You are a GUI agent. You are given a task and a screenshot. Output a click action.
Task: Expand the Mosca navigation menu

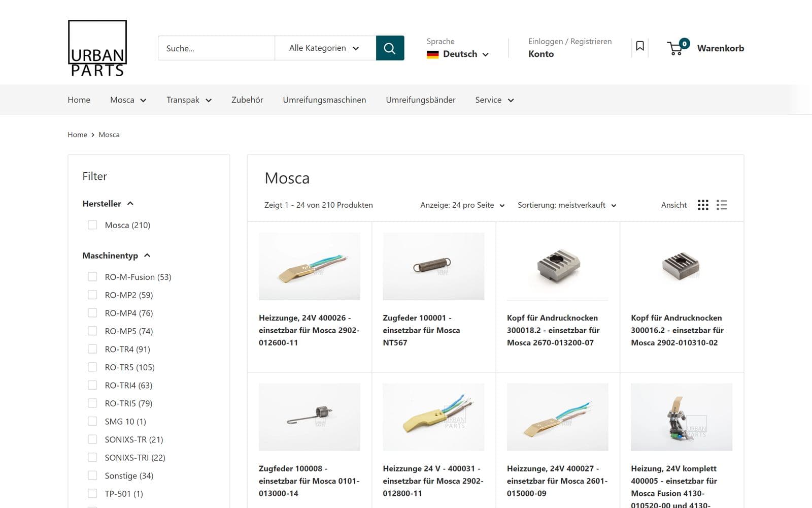click(x=128, y=100)
